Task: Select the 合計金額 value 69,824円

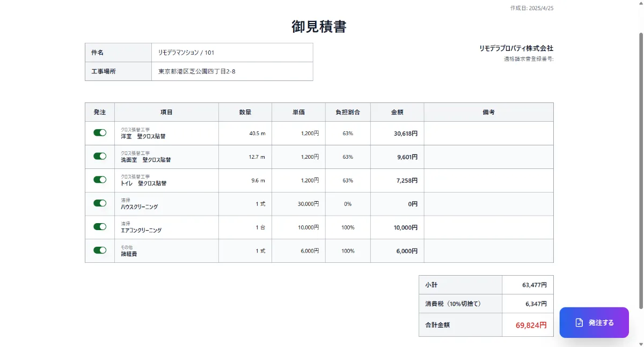Action: pyautogui.click(x=531, y=325)
